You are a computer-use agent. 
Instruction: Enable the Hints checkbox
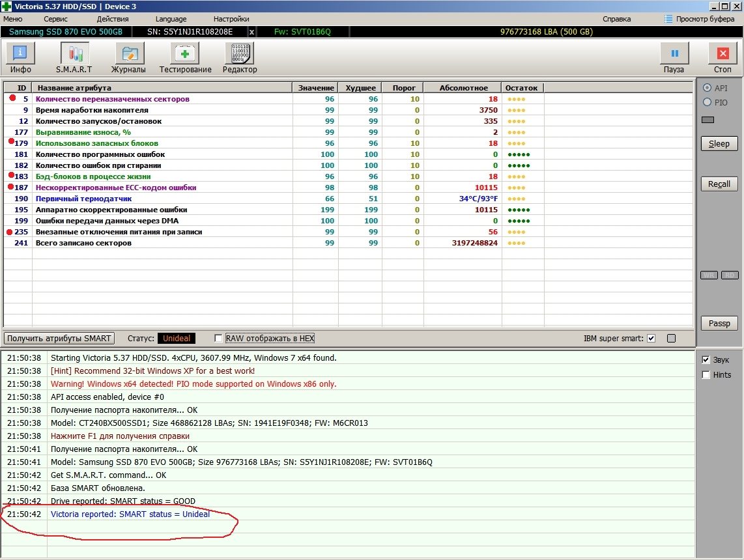coord(706,374)
